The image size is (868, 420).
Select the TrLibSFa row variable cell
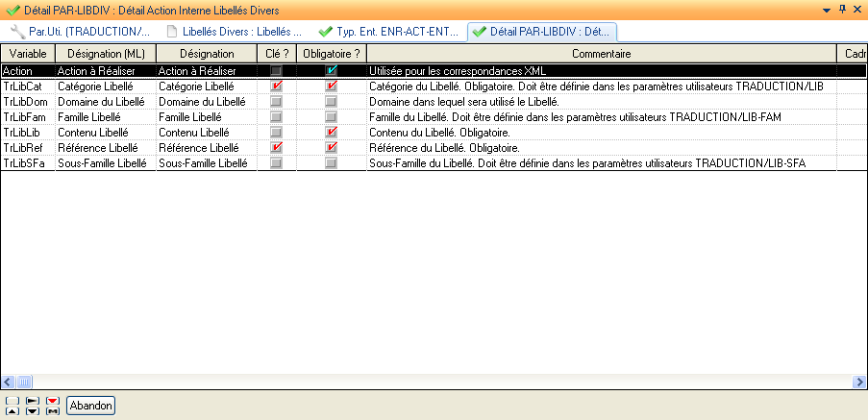(x=24, y=163)
